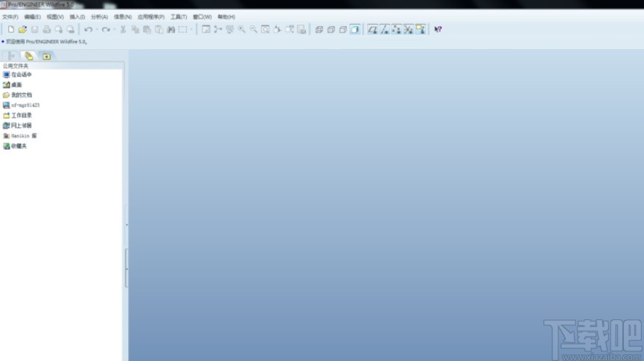This screenshot has width=644, height=361.
Task: Click the Save disk icon
Action: pyautogui.click(x=34, y=29)
